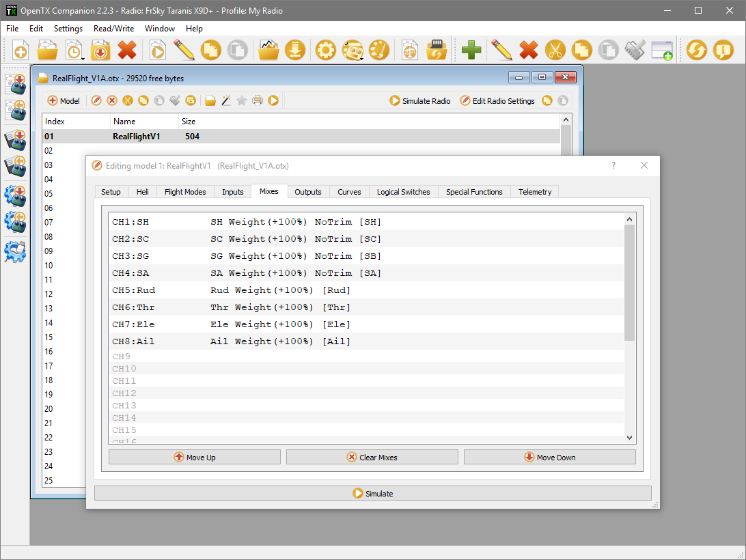This screenshot has height=560, width=746.
Task: Click the help question mark in the model editor
Action: 613,165
